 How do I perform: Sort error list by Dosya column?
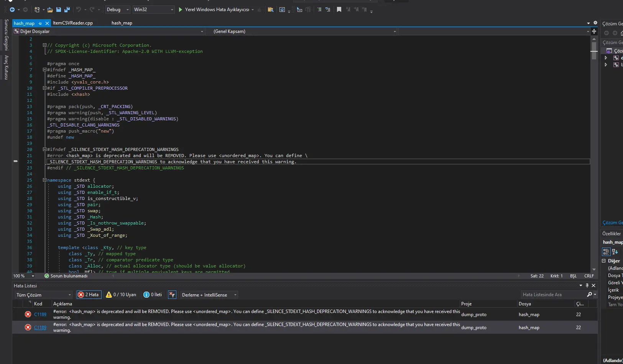[x=546, y=303]
